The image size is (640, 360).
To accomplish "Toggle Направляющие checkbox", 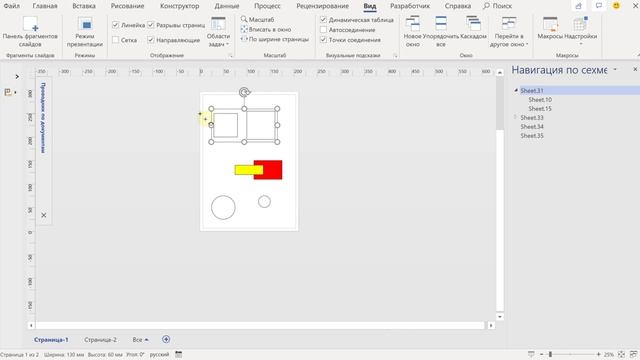I will pos(151,40).
